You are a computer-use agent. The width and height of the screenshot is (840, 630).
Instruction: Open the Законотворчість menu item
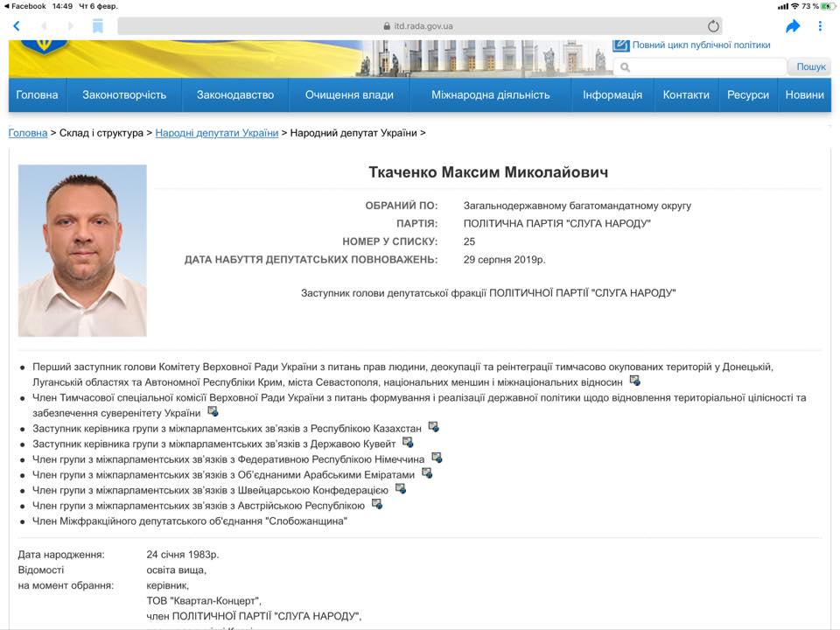coord(124,94)
